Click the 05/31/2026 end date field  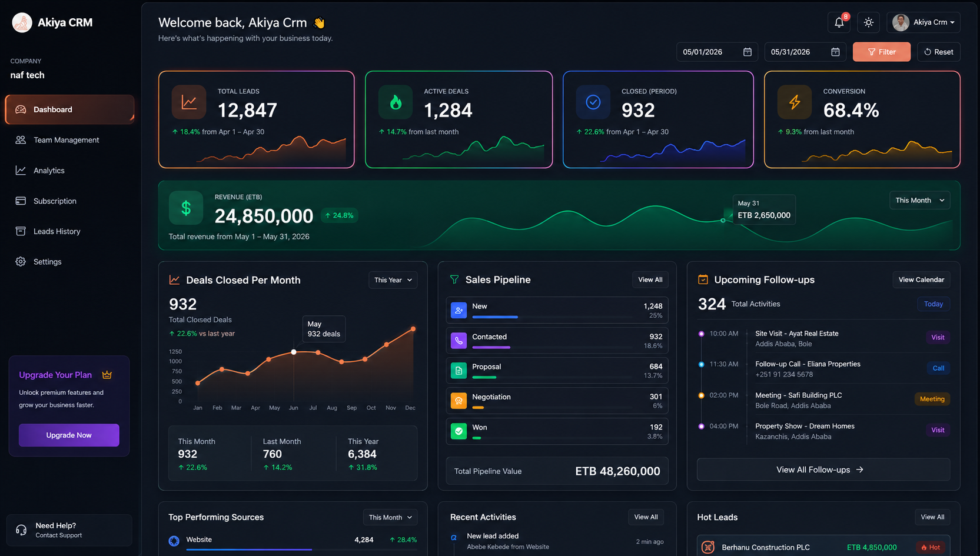click(805, 52)
